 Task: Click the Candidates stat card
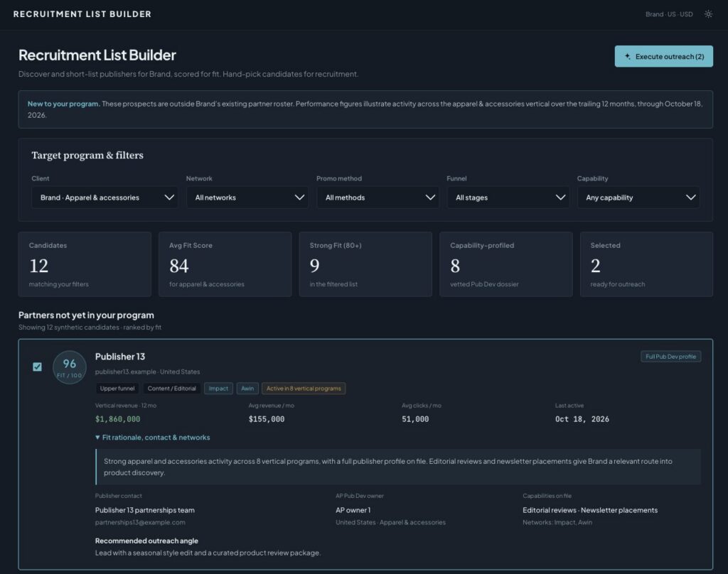pos(85,264)
